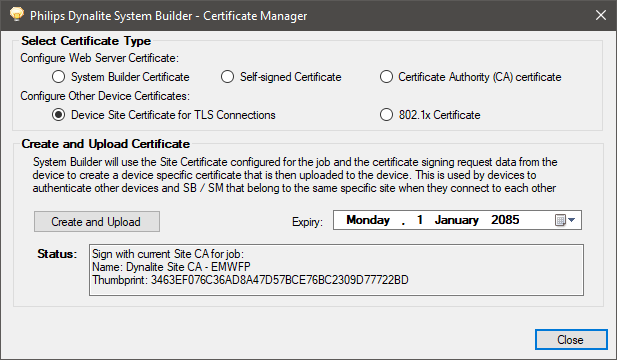
Task: Click the 'Status:' label
Action: point(57,254)
